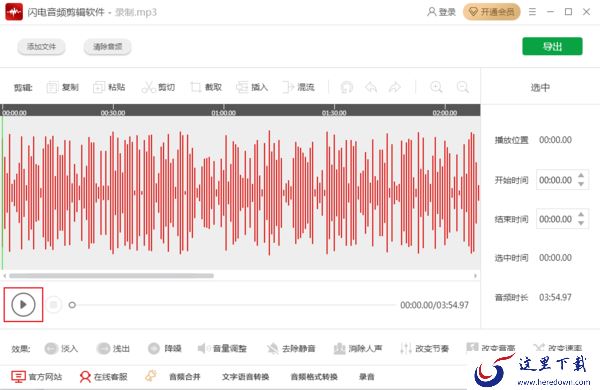
Task: Click the 选中时间 00:00.00 value
Action: coord(555,258)
